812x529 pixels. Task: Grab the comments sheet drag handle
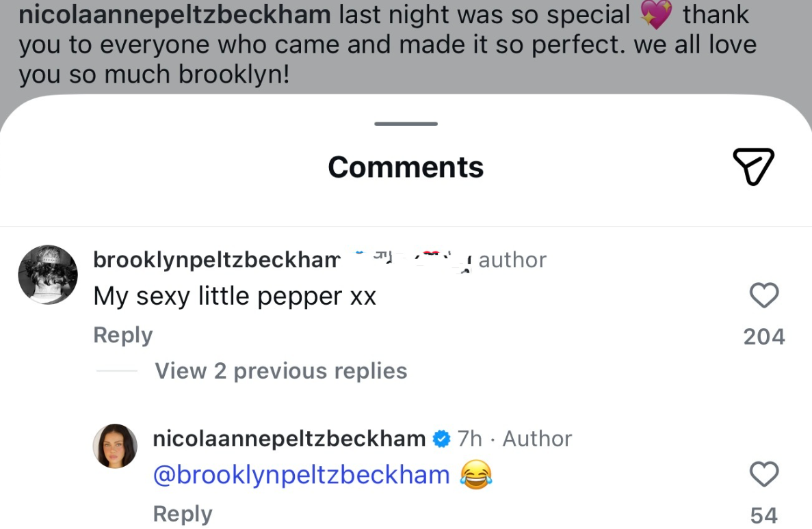(406, 124)
